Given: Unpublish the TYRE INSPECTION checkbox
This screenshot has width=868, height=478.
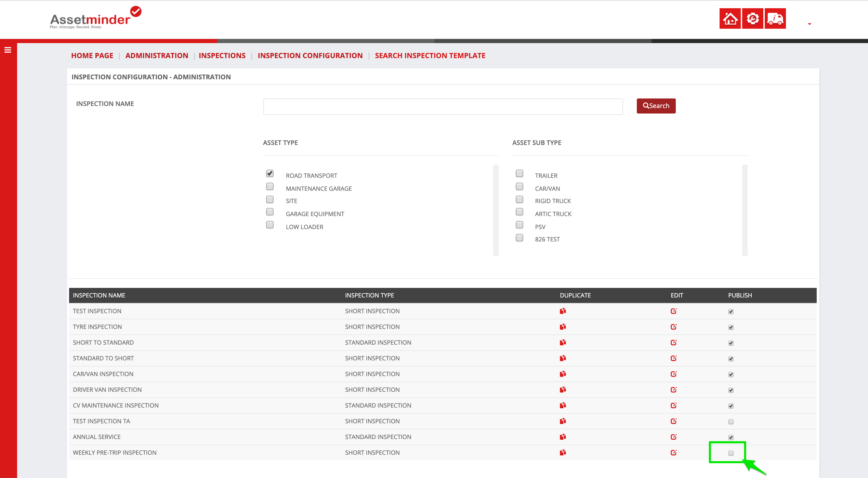Looking at the screenshot, I should 731,327.
